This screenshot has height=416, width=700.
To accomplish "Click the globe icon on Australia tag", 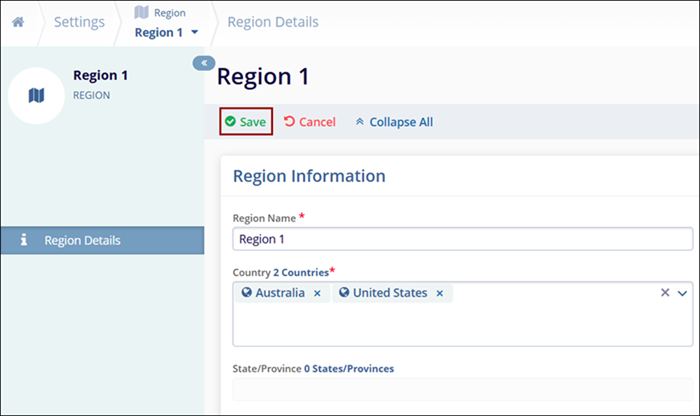I will pyautogui.click(x=247, y=293).
